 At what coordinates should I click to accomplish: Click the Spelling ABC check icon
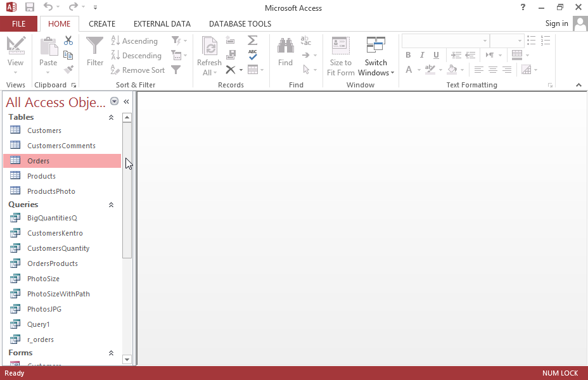[x=253, y=54]
